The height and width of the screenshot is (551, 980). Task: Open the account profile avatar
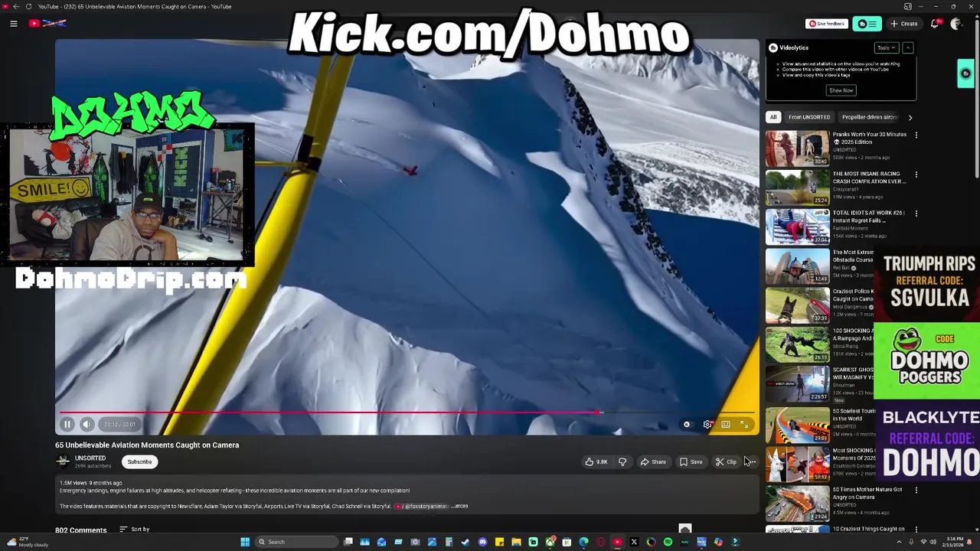coord(955,24)
